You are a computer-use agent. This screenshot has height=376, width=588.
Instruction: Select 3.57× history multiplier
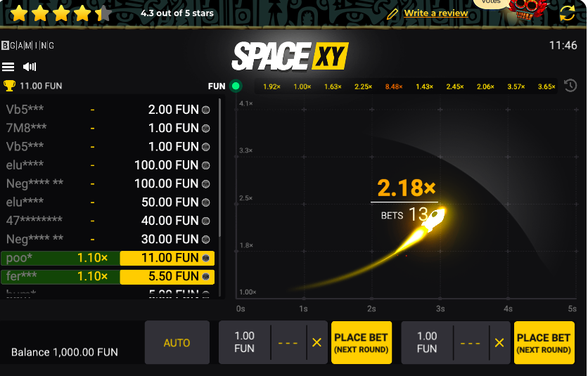point(516,86)
